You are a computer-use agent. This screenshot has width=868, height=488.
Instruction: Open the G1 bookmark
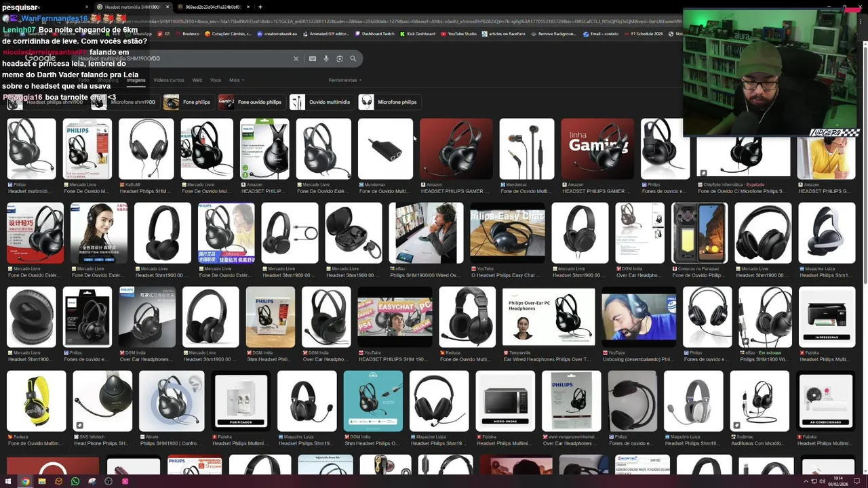tap(164, 34)
